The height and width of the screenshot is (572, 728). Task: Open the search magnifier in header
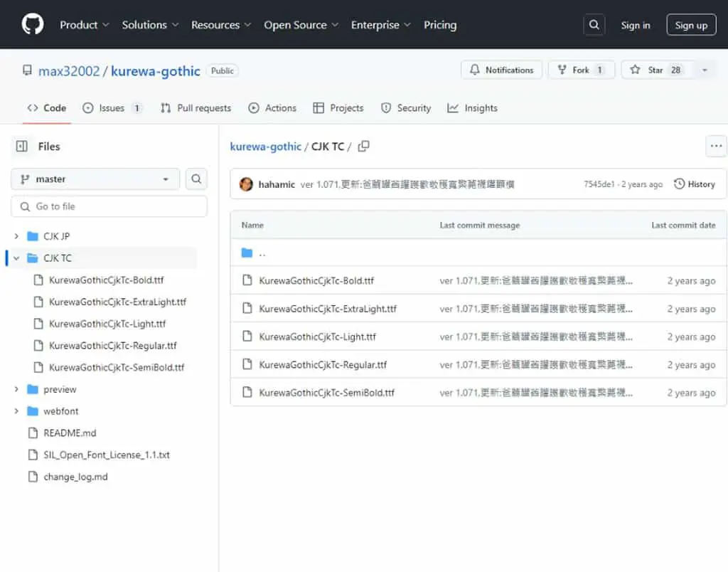point(594,25)
